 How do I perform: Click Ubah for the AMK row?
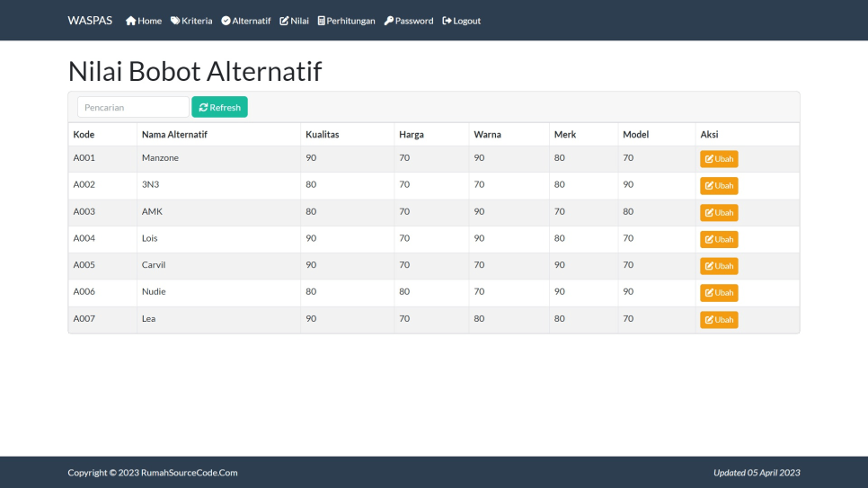[x=719, y=213]
